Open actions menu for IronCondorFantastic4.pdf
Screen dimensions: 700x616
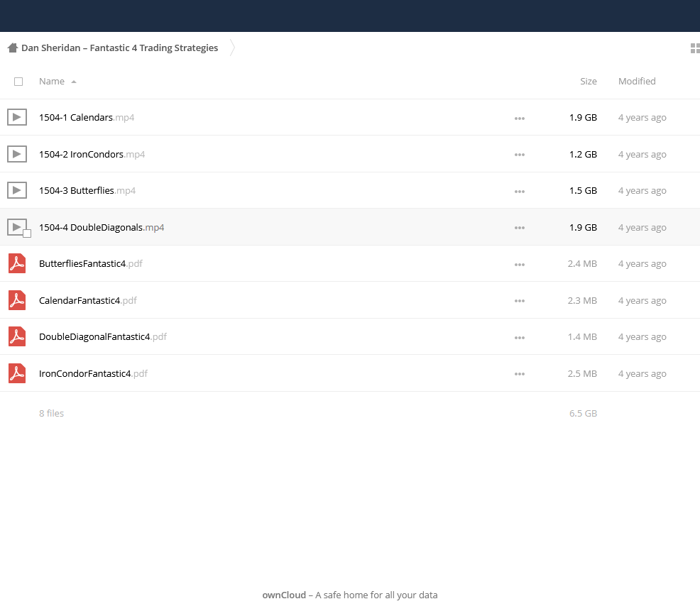(519, 375)
